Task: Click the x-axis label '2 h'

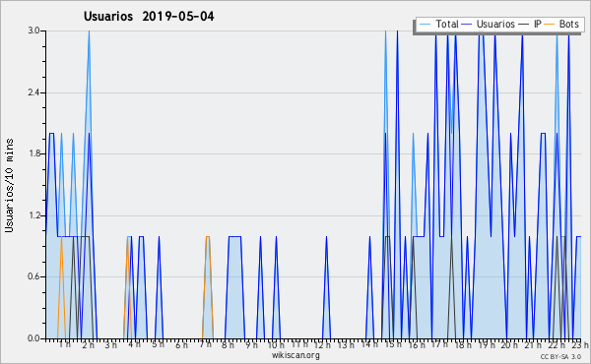Action: click(x=88, y=344)
